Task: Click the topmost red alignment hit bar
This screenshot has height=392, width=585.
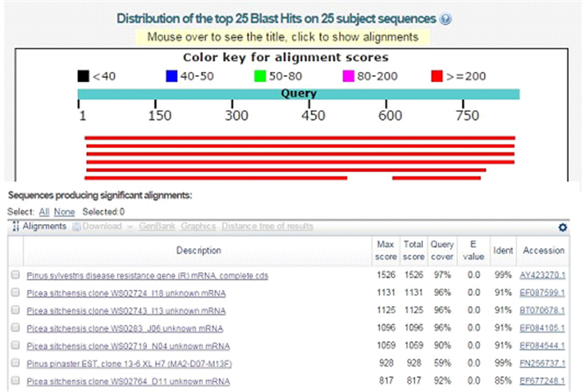Action: tap(300, 138)
